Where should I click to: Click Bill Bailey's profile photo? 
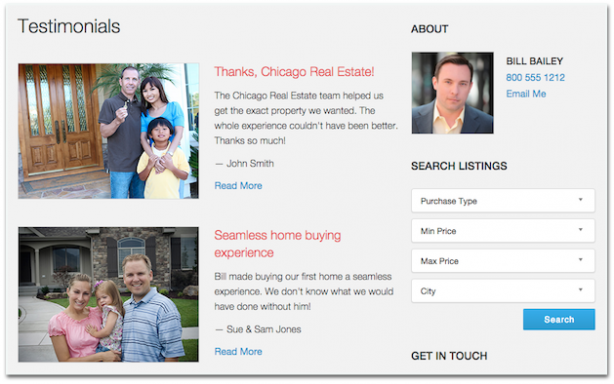[452, 93]
